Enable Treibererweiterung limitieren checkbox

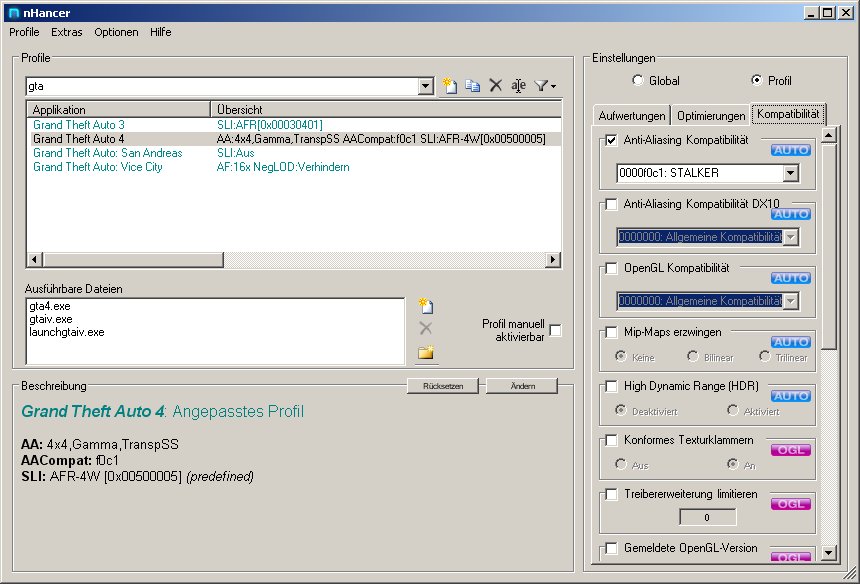point(611,495)
